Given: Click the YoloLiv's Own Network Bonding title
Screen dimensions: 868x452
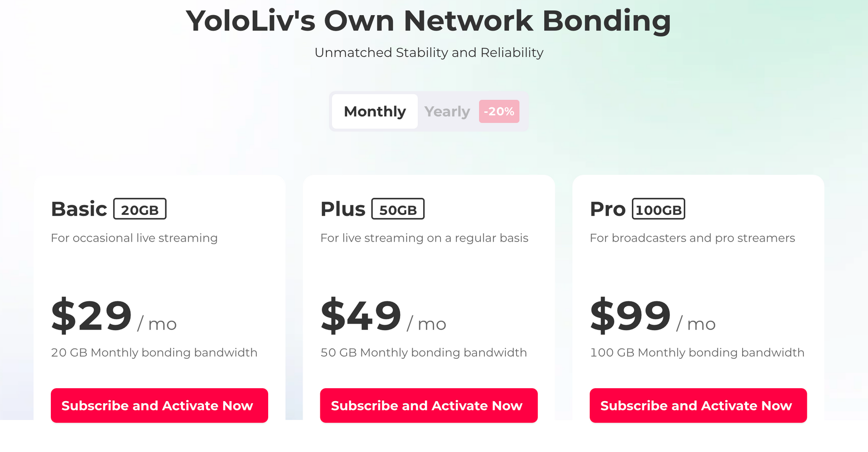Looking at the screenshot, I should tap(428, 21).
